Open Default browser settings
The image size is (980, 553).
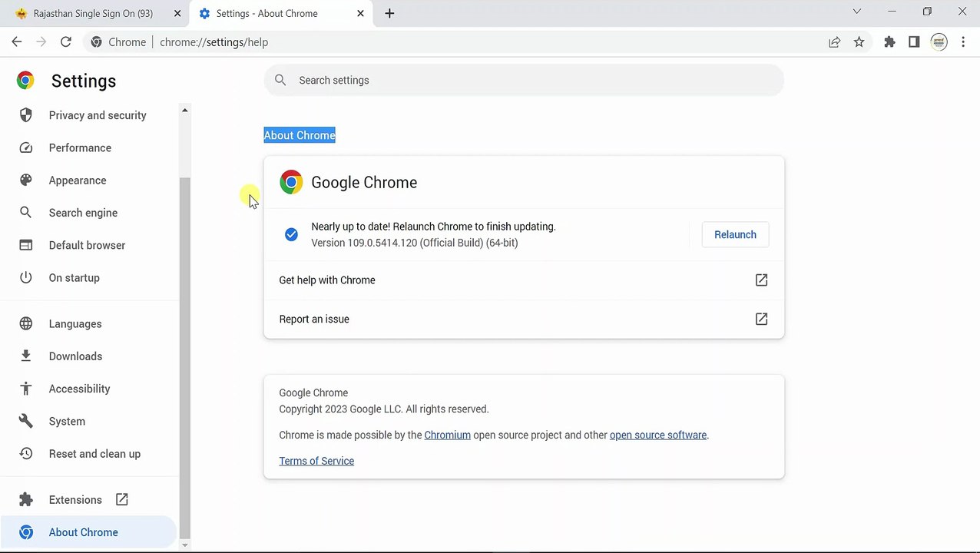click(88, 245)
